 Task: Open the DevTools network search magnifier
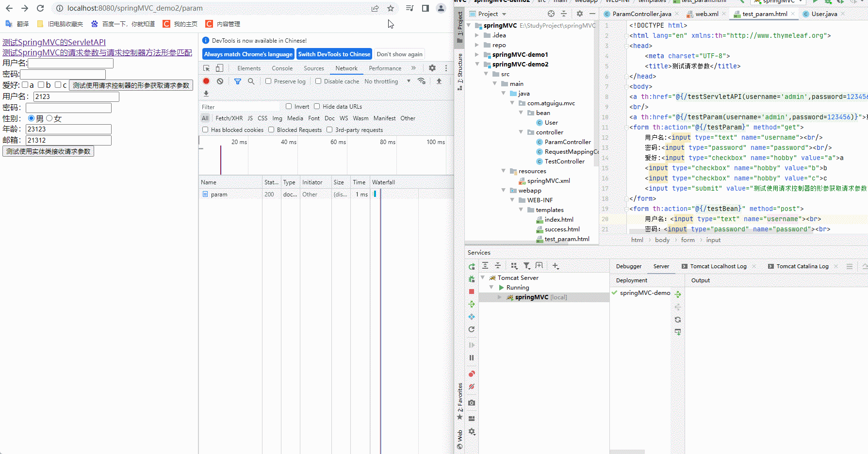point(251,81)
